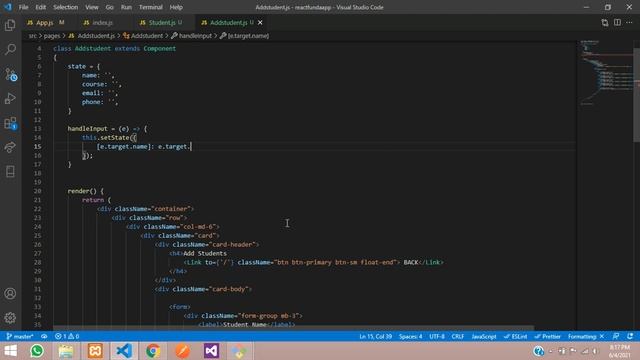The image size is (640, 360).
Task: Open the taskbar clock showing the date and time
Action: pos(620,351)
